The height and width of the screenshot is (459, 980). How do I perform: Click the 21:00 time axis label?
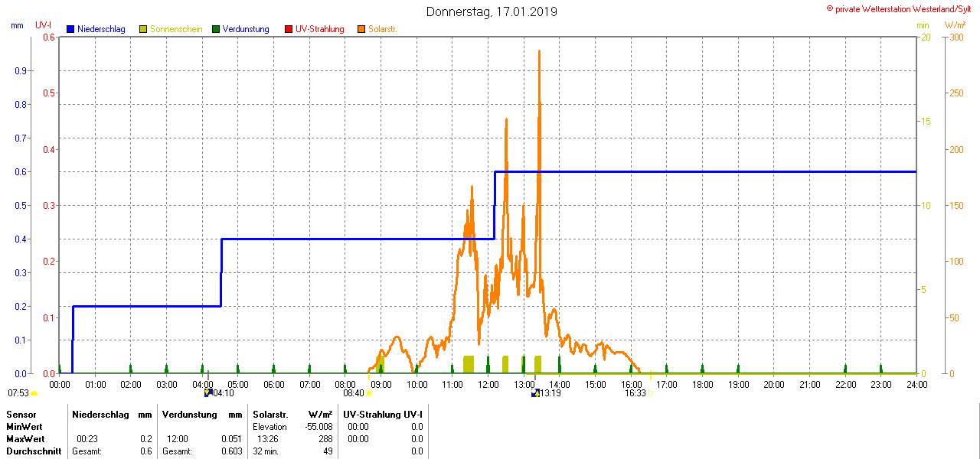point(810,384)
